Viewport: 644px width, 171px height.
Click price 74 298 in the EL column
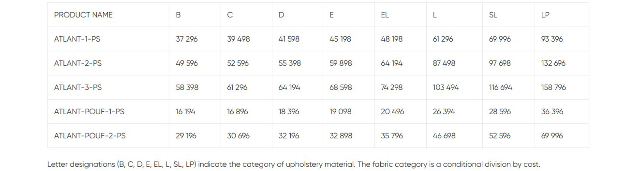[391, 87]
